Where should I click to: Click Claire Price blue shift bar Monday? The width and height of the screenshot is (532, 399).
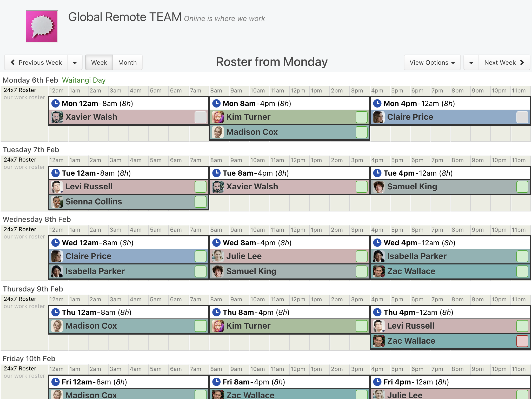pyautogui.click(x=447, y=117)
